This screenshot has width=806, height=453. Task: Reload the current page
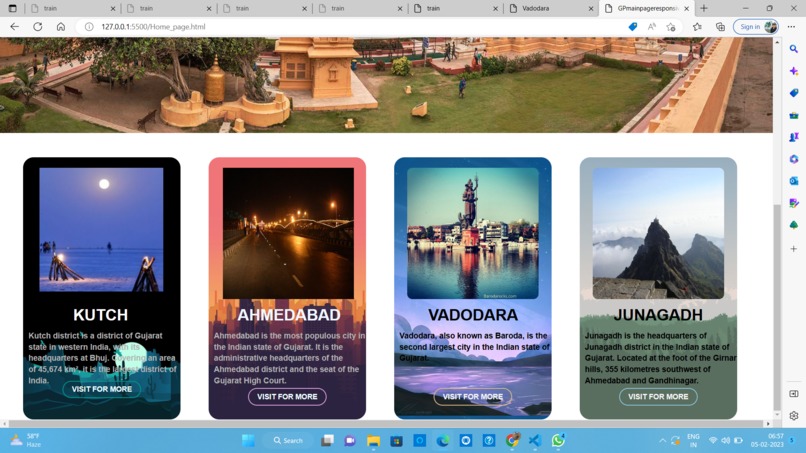pos(38,27)
